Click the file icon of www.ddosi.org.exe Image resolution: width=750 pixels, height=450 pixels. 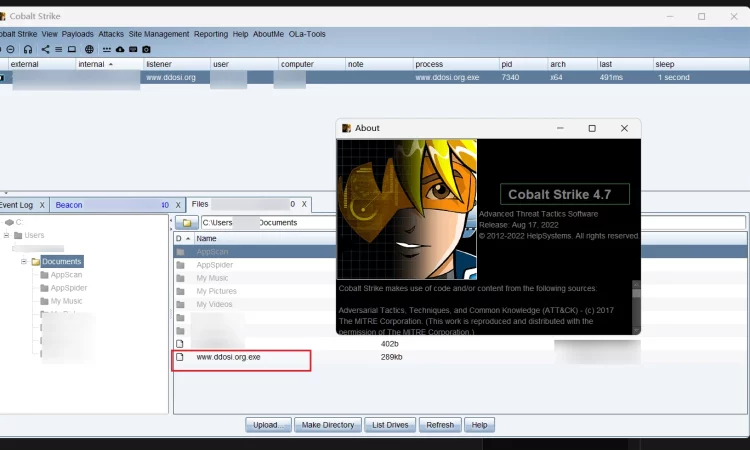click(180, 357)
